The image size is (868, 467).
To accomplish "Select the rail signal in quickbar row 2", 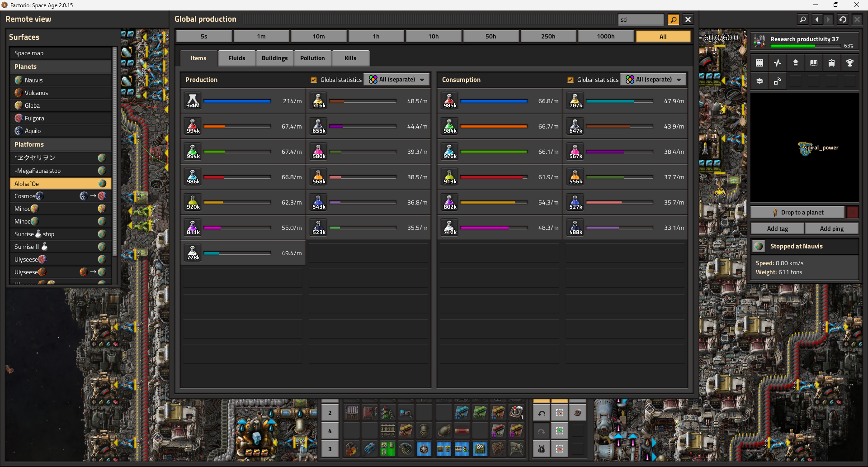I will tap(388, 413).
